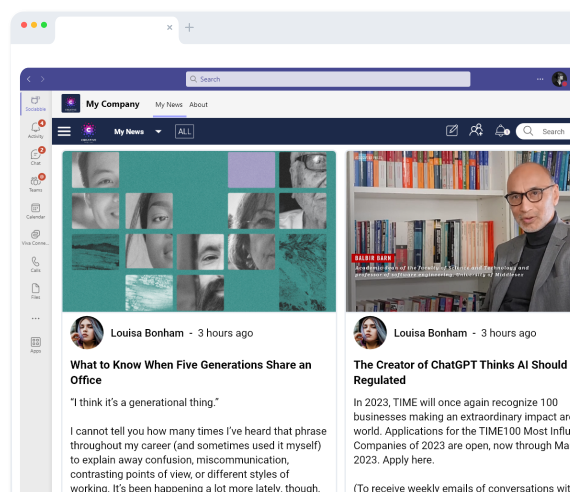Open headline The Creator of ChatGPT Thinks
Screen dimensions: 570x492
click(461, 372)
